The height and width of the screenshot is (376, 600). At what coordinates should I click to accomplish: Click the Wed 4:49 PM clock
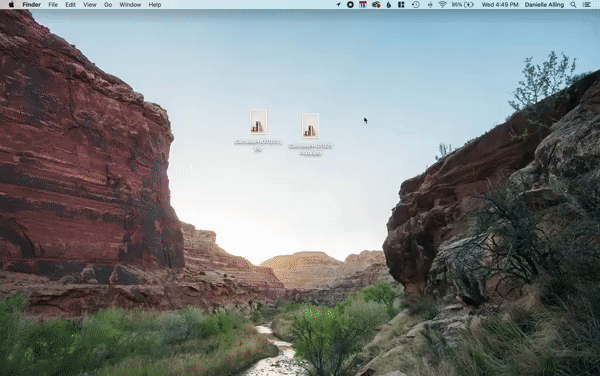(x=500, y=5)
